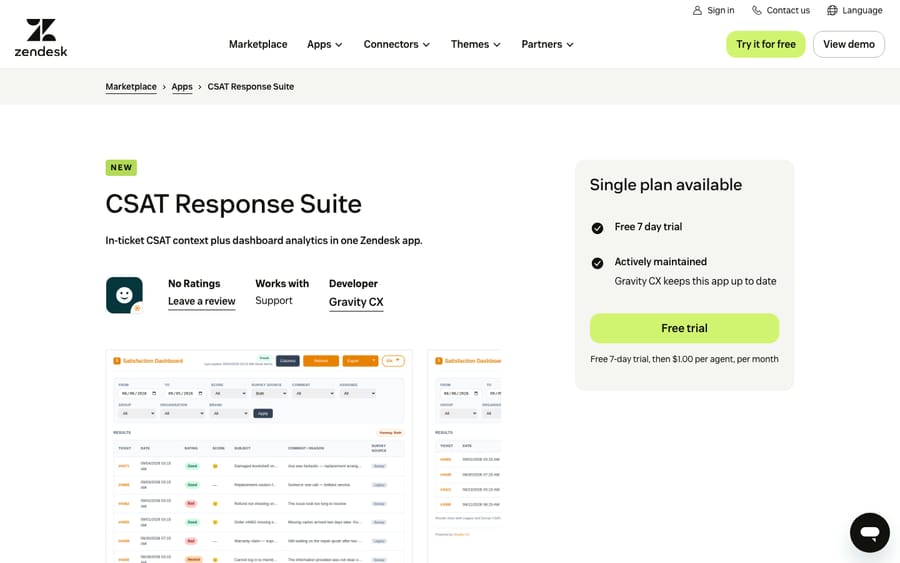
Task: Click the In-ticket CSAT context description text
Action: click(264, 240)
